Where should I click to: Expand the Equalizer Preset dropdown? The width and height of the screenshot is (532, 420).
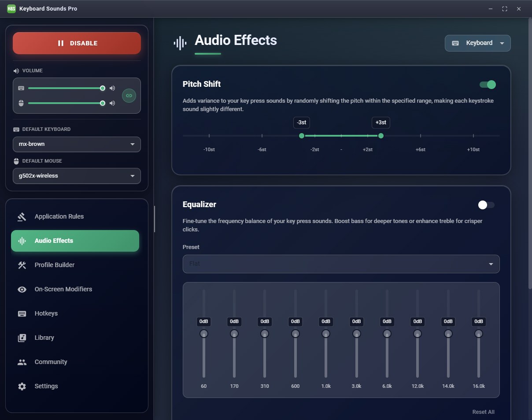click(341, 264)
